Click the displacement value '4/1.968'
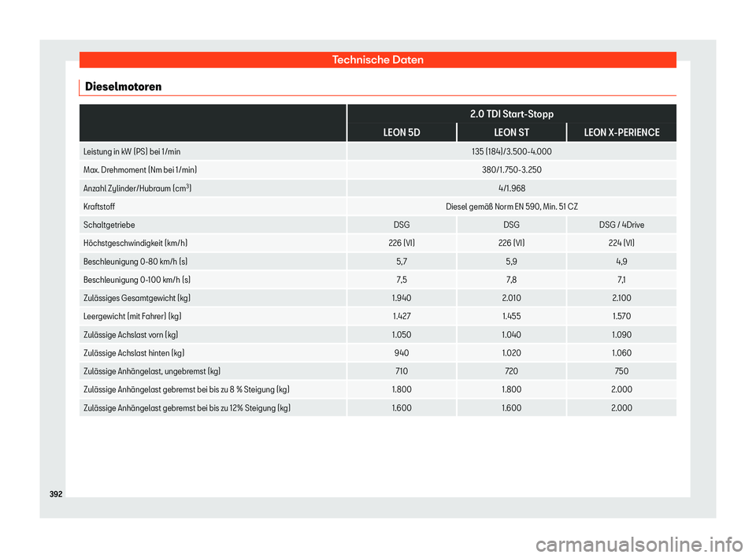 pos(512,188)
